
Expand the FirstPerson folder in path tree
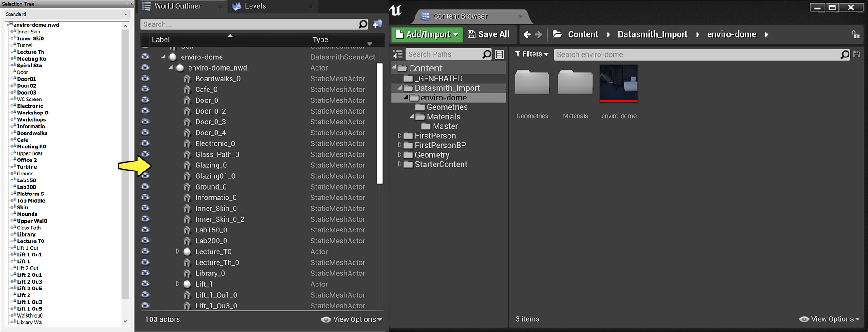coord(400,136)
